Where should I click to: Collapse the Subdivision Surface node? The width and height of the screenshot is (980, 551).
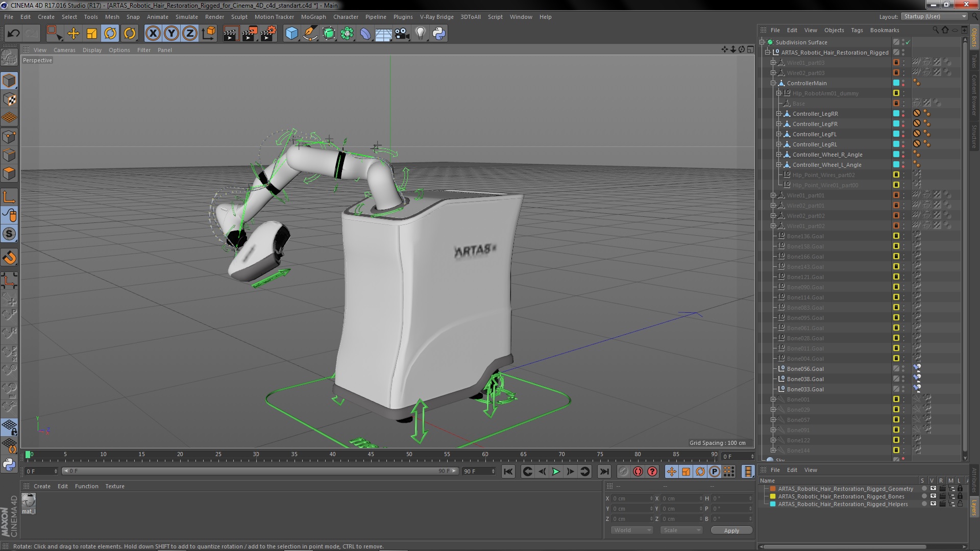762,42
